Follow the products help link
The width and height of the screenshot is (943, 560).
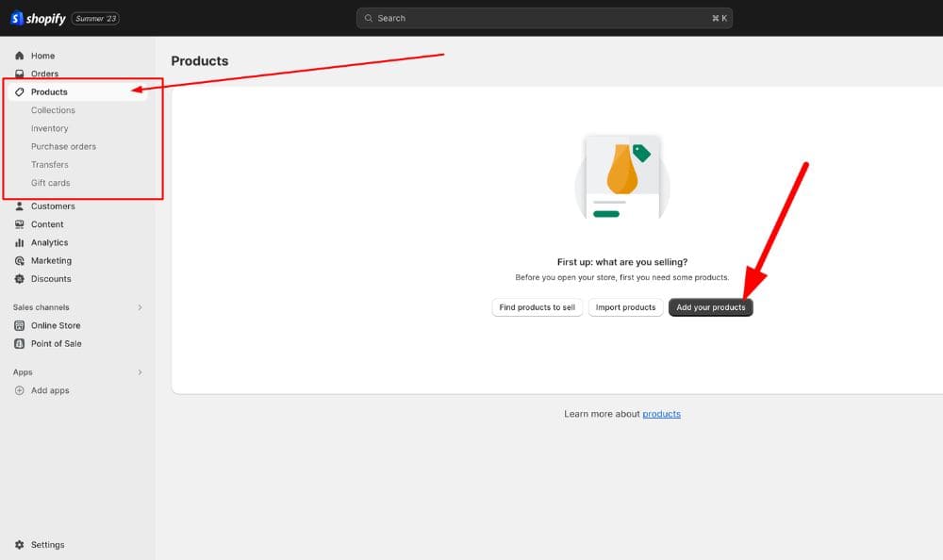[661, 414]
